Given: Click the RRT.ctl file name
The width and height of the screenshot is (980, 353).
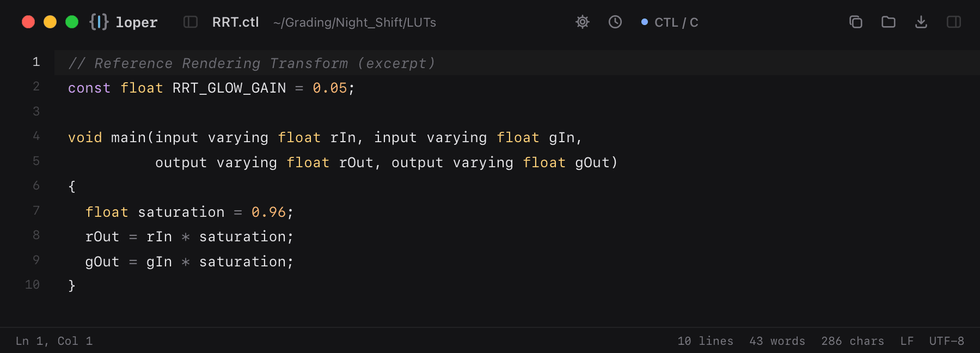Looking at the screenshot, I should (236, 22).
